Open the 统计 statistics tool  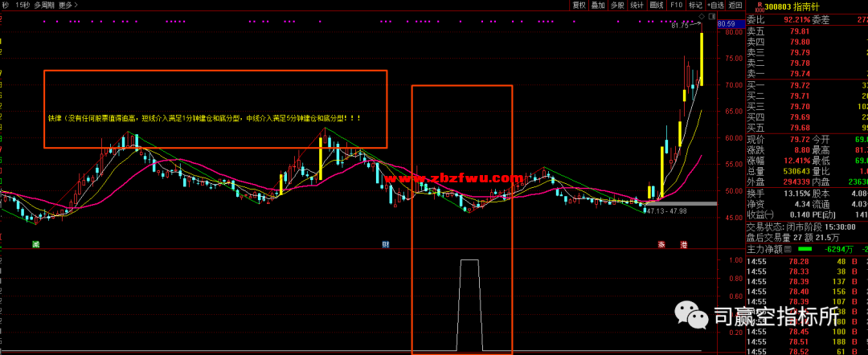637,5
